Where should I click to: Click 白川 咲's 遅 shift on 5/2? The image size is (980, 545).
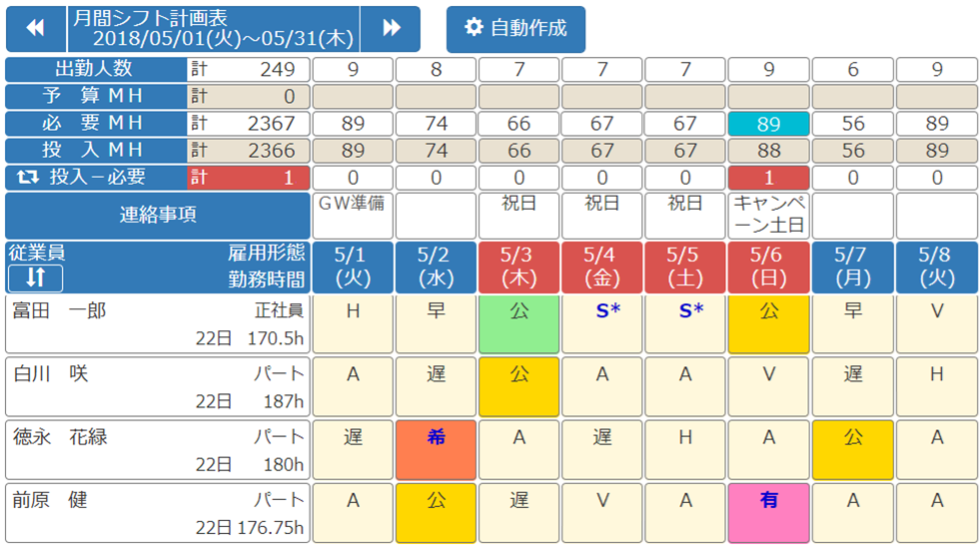click(x=437, y=387)
